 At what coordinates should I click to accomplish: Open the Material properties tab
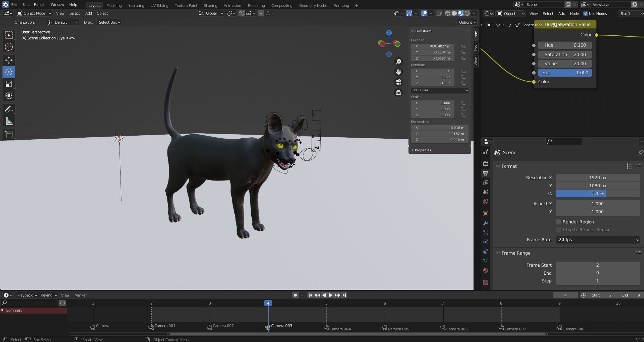tap(485, 271)
